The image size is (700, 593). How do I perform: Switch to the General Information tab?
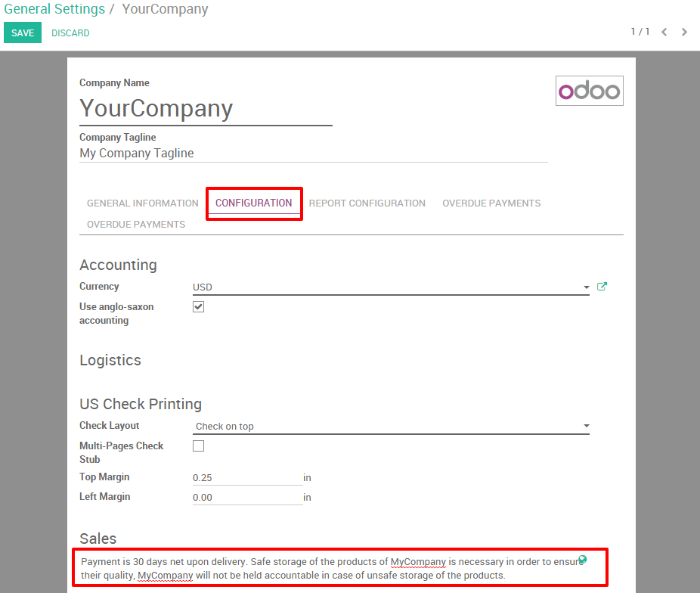click(x=143, y=203)
